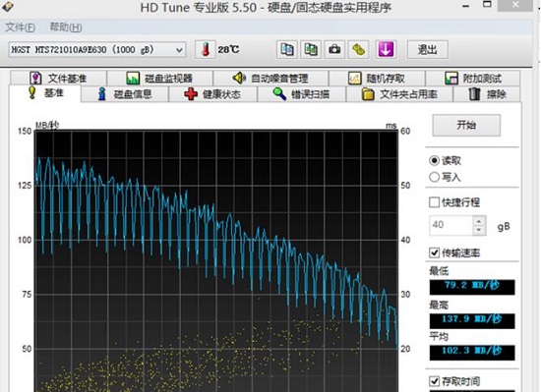
Task: Click the benchmark transfer rate graph
Action: (x=216, y=260)
